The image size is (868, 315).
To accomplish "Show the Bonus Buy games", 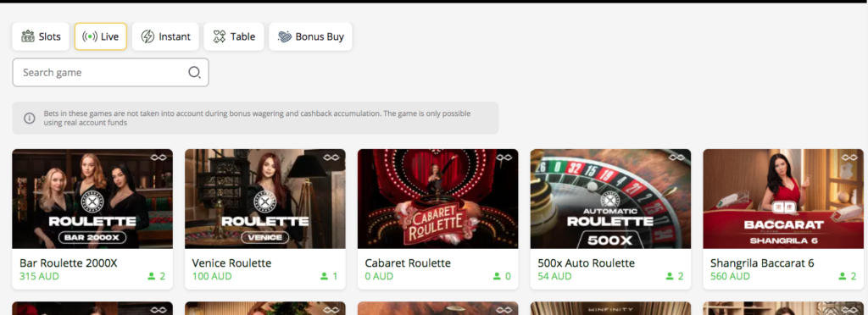I will point(310,36).
